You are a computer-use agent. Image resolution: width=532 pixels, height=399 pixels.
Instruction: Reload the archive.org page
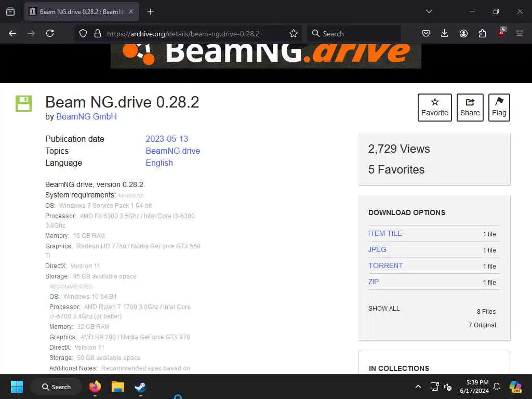click(x=50, y=34)
